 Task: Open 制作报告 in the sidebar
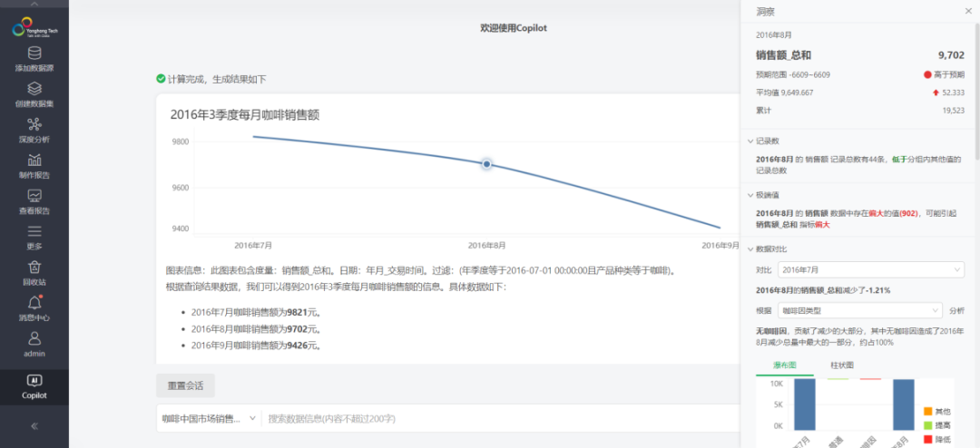tap(34, 165)
